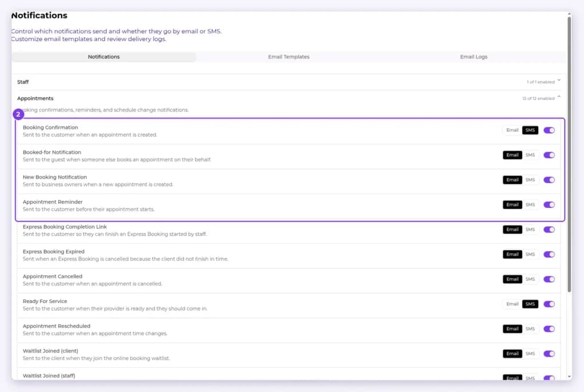This screenshot has height=392, width=584.
Task: Switch to the Email Templates tab
Action: [x=289, y=57]
